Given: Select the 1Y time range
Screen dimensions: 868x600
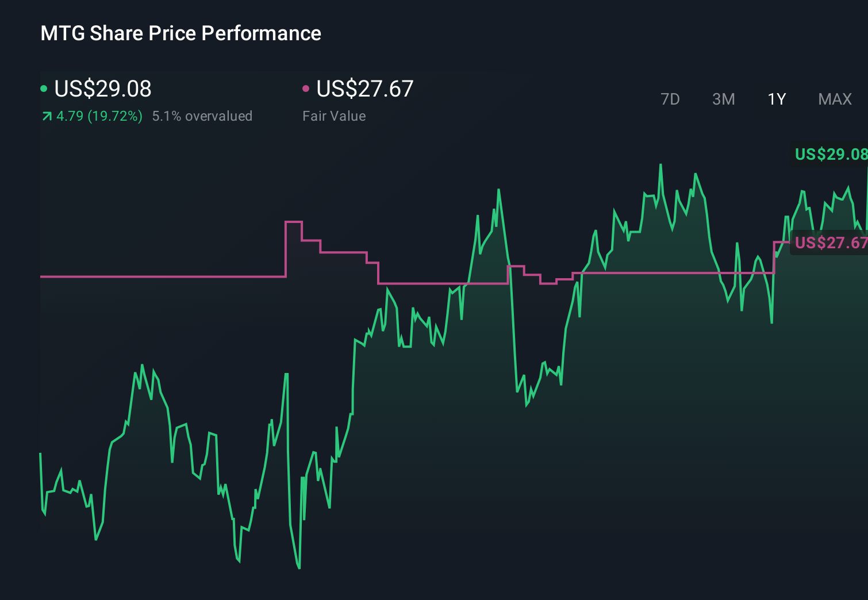Looking at the screenshot, I should 776,99.
